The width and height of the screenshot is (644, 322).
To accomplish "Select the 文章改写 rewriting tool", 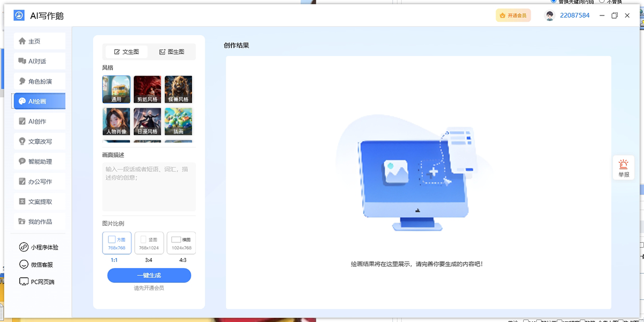I will [39, 141].
